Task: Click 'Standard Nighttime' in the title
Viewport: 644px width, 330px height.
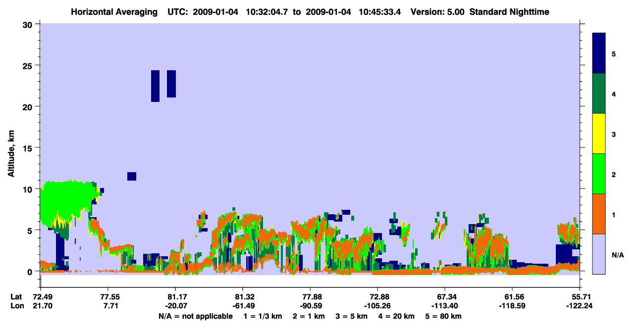Action: (x=509, y=12)
